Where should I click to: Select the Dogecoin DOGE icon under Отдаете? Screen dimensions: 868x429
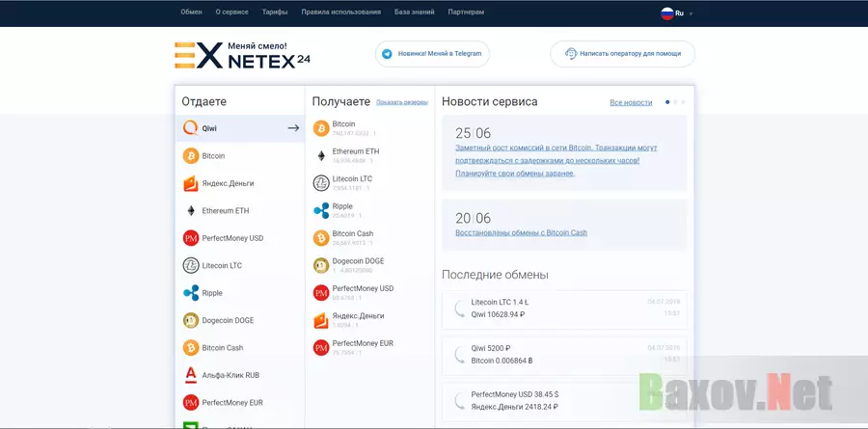[x=191, y=320]
